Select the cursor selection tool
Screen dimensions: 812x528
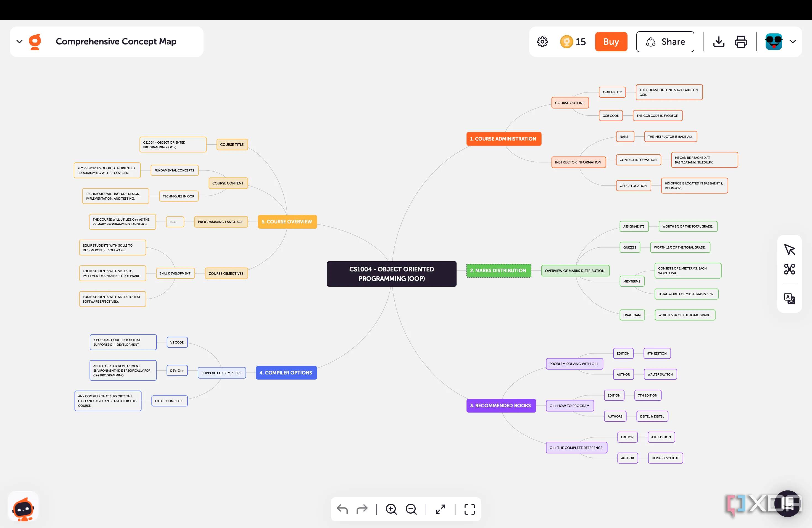(x=789, y=249)
